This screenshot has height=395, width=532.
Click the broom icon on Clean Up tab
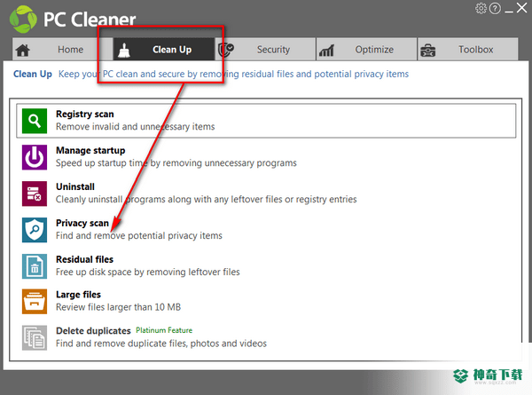pos(124,51)
